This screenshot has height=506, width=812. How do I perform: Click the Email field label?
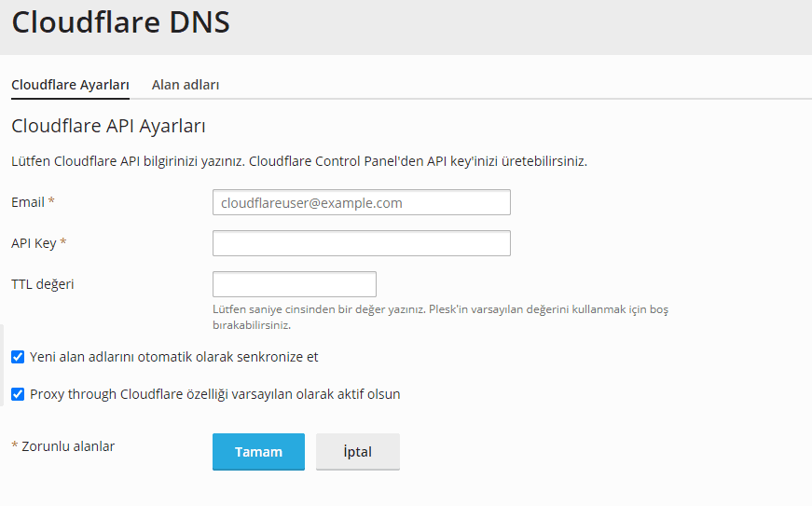point(27,202)
